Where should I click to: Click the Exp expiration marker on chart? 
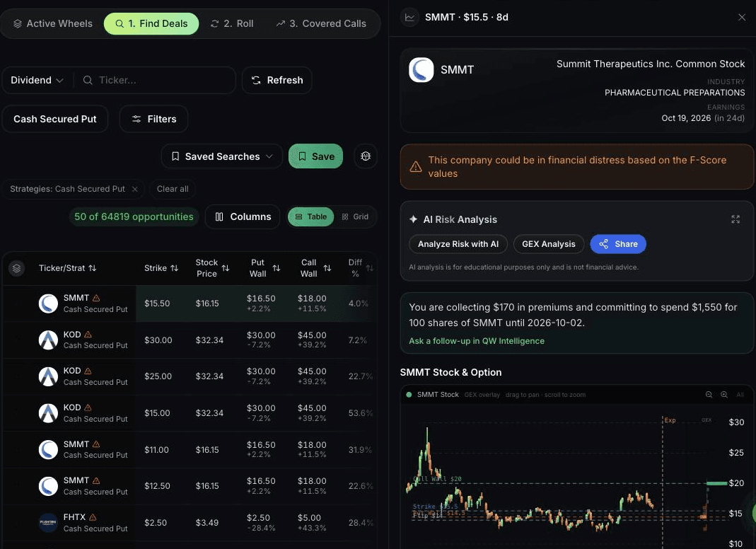point(670,420)
